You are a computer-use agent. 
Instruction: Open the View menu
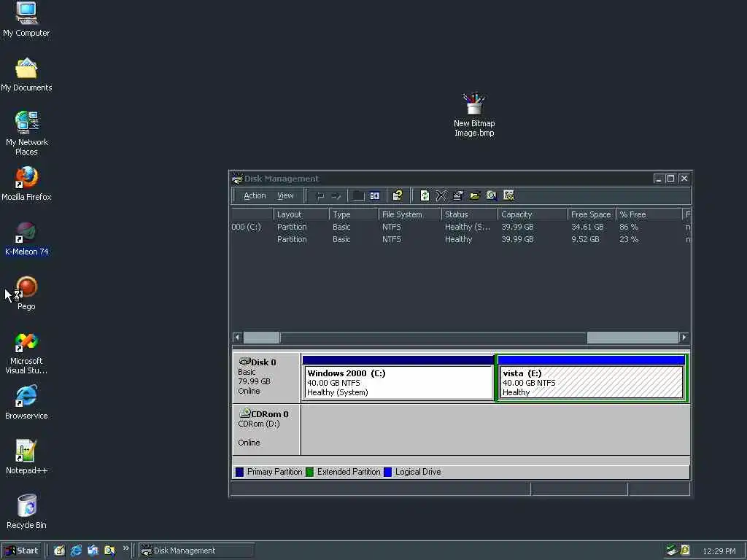285,195
